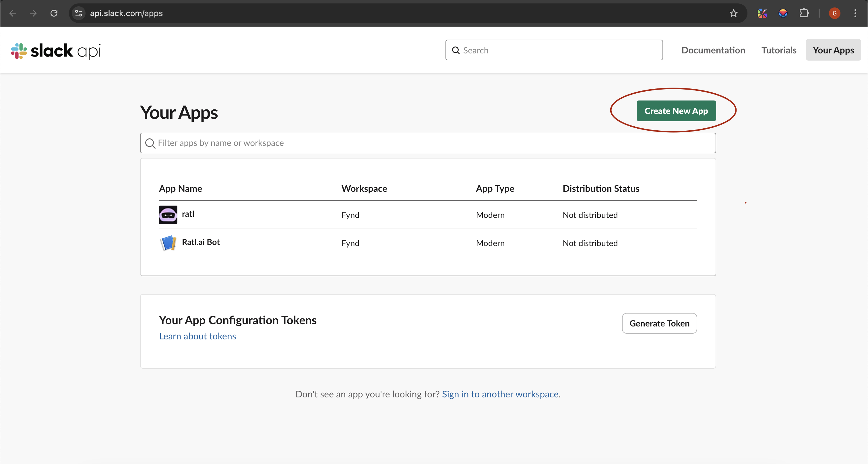Click the colorful pinwheel extension icon
This screenshot has width=868, height=464.
[762, 13]
